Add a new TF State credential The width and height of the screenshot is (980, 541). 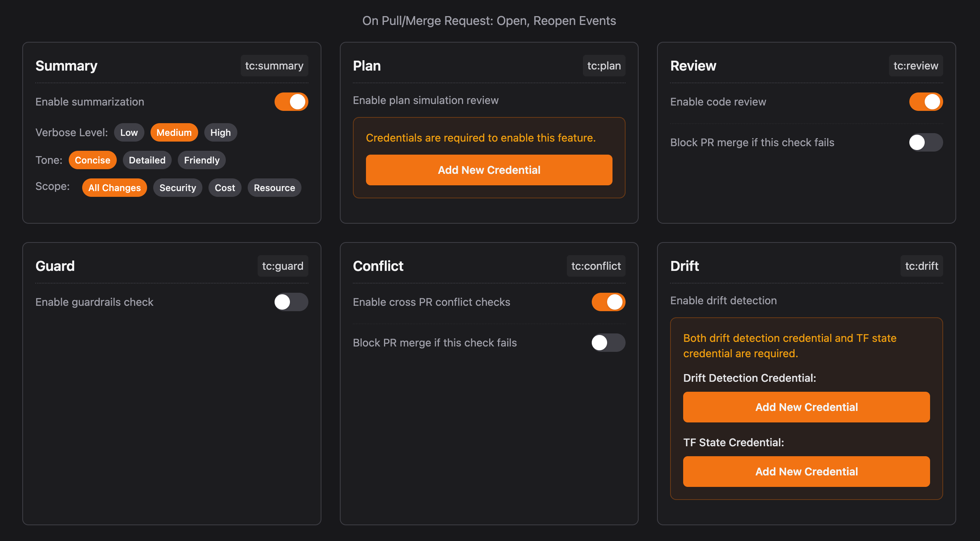tap(806, 472)
